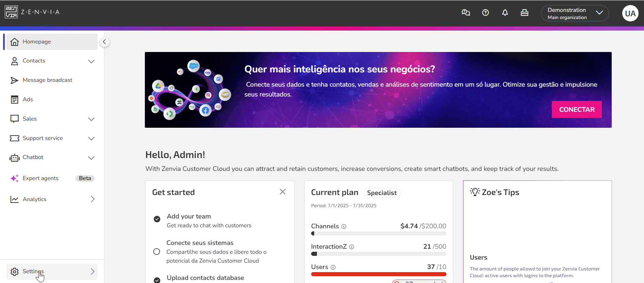Click the Sales speech bubble icon
Screen dimensions: 644x283
pyautogui.click(x=15, y=119)
